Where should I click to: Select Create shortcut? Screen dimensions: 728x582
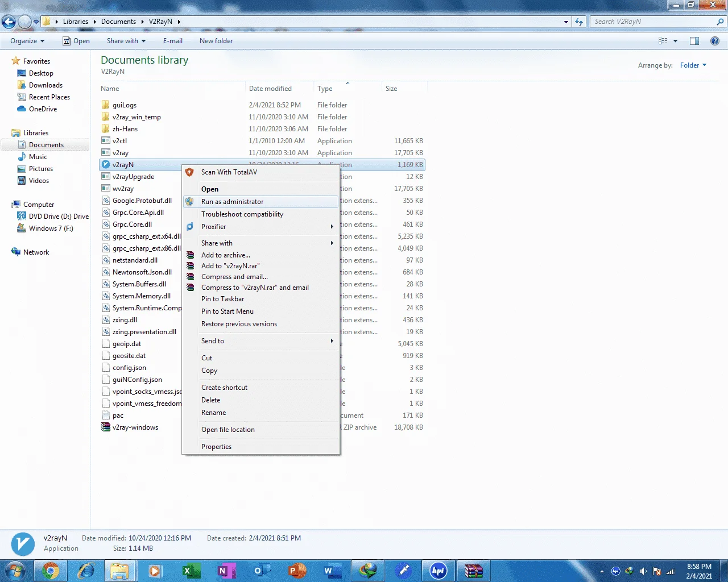pyautogui.click(x=261, y=388)
